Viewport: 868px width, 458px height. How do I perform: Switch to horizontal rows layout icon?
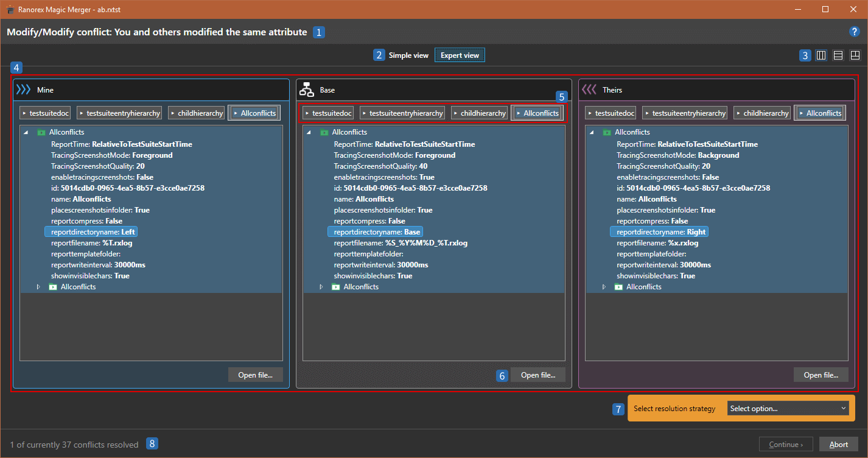(x=838, y=55)
